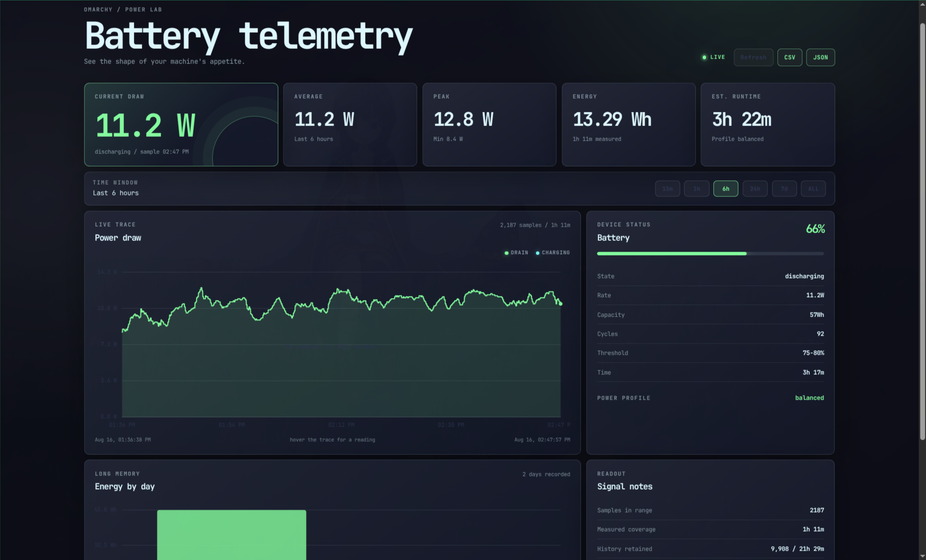This screenshot has width=926, height=560.
Task: Select the ALL time window
Action: (813, 189)
